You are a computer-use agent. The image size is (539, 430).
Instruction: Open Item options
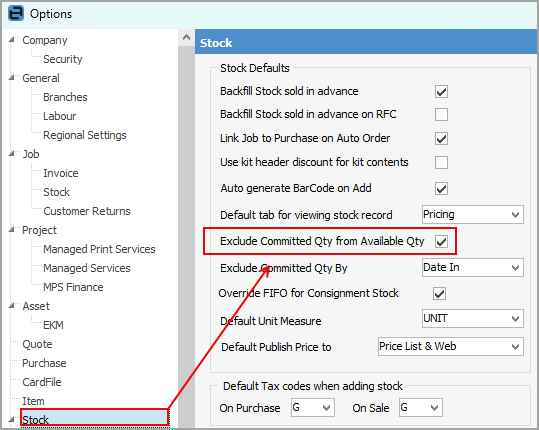pyautogui.click(x=33, y=401)
